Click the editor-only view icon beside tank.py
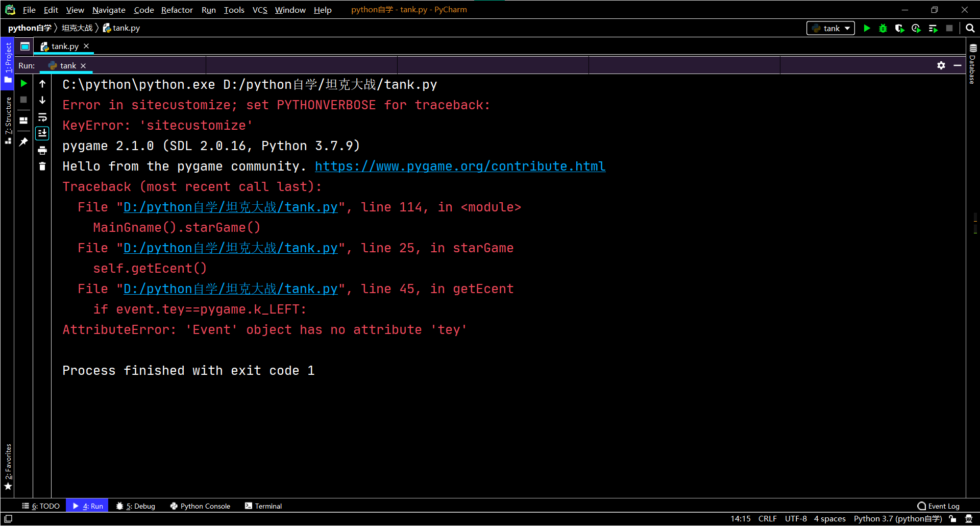 point(24,46)
